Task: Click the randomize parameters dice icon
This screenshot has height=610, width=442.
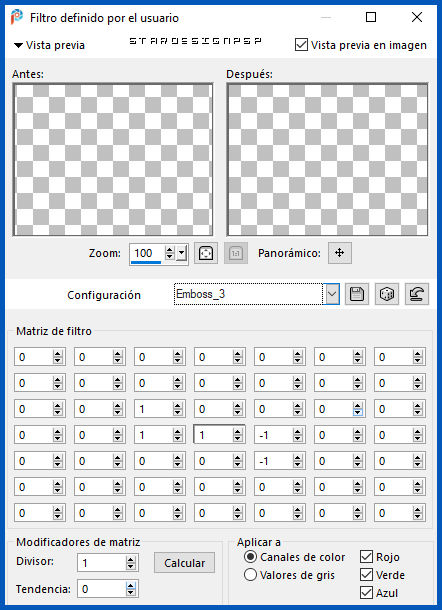Action: pos(387,294)
